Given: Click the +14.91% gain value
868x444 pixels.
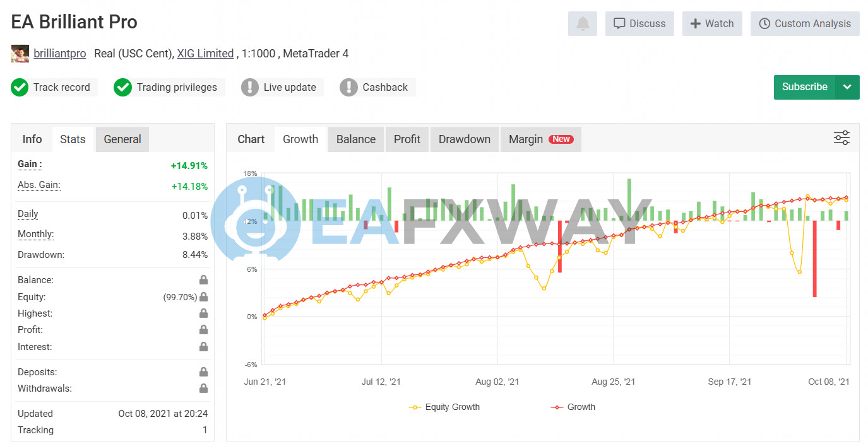Looking at the screenshot, I should (189, 166).
